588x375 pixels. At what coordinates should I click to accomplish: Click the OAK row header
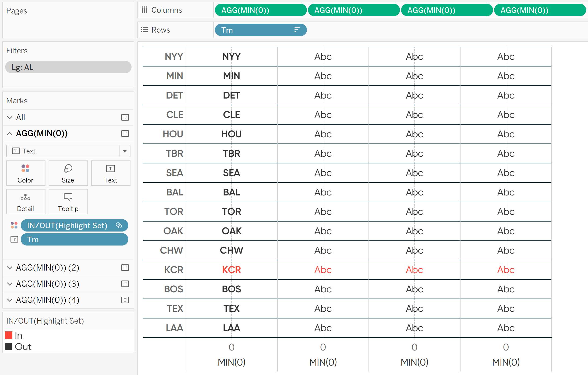coord(173,231)
